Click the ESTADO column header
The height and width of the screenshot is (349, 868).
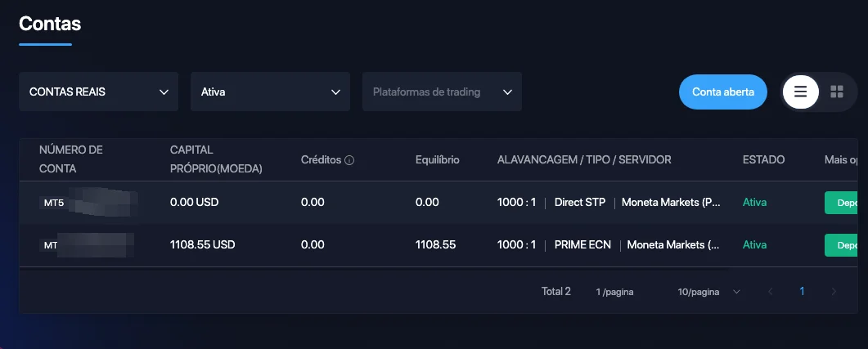pos(763,160)
